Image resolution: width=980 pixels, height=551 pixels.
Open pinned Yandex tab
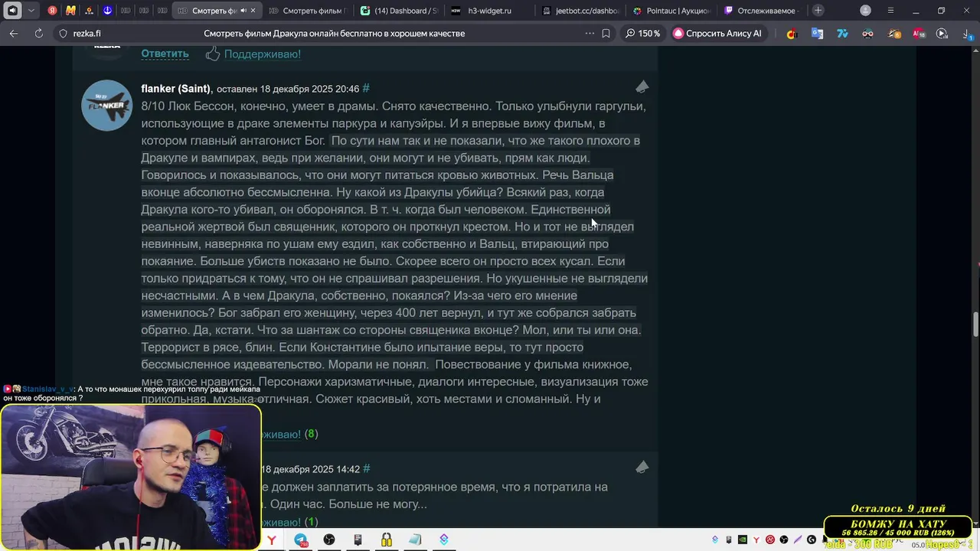tap(52, 11)
